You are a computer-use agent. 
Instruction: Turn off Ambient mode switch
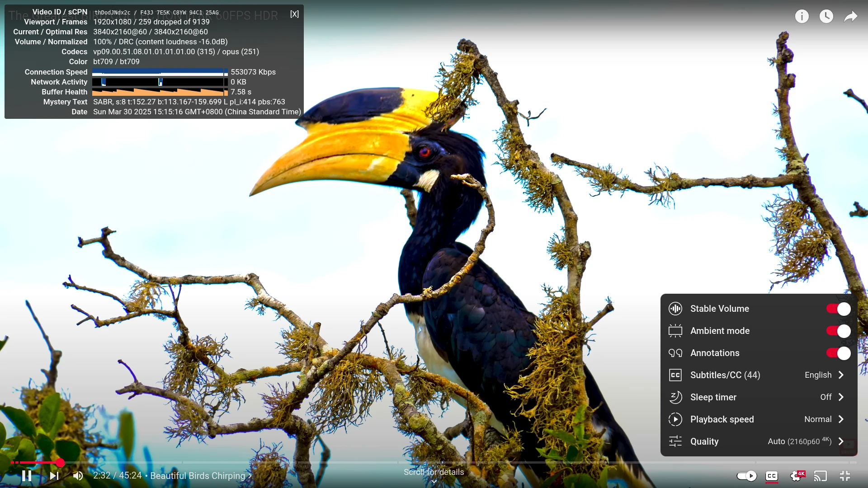pos(838,331)
